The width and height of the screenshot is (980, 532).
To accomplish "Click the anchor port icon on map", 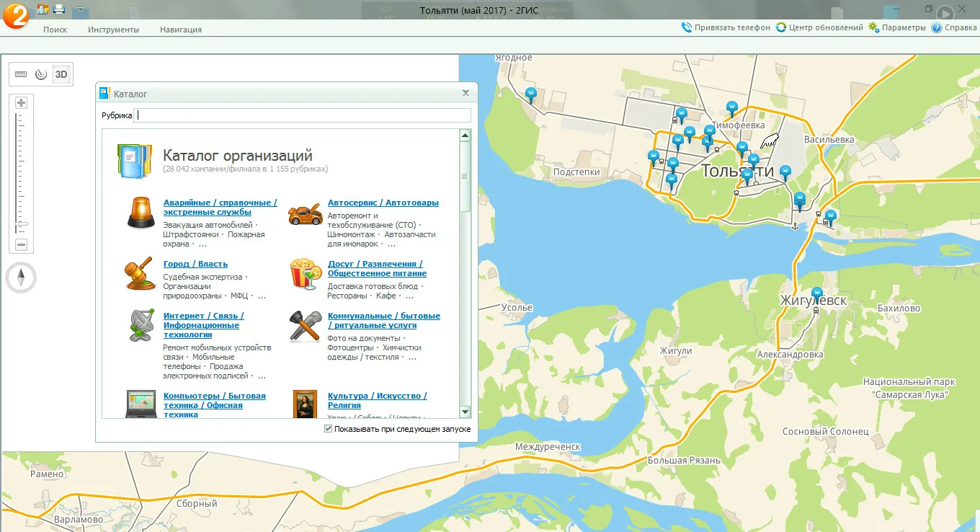I will 796,226.
